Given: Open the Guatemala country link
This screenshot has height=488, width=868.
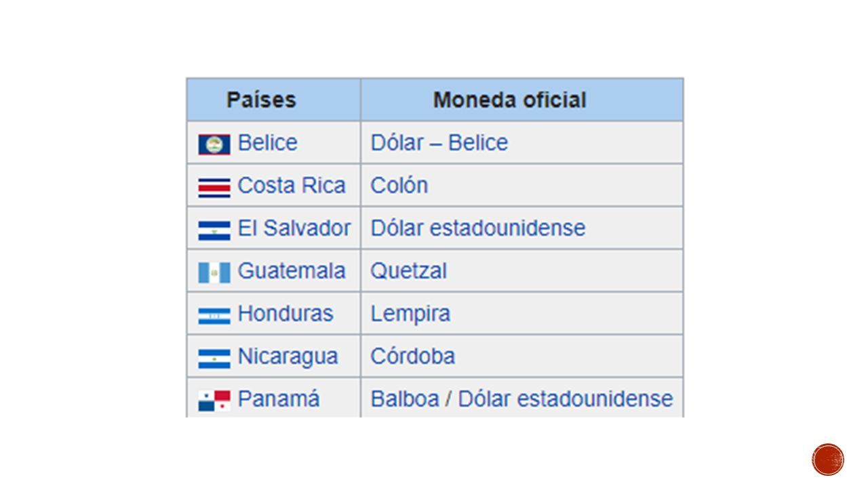Looking at the screenshot, I should pyautogui.click(x=292, y=270).
